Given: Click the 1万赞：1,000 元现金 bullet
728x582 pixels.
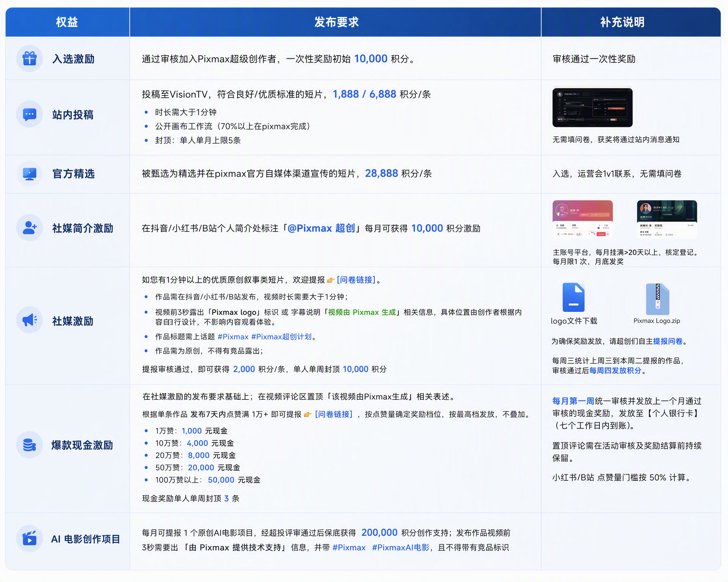Looking at the screenshot, I should pos(191,431).
